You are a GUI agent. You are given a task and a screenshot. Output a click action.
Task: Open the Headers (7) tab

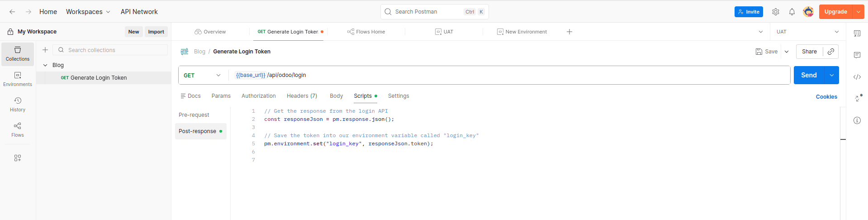[302, 96]
